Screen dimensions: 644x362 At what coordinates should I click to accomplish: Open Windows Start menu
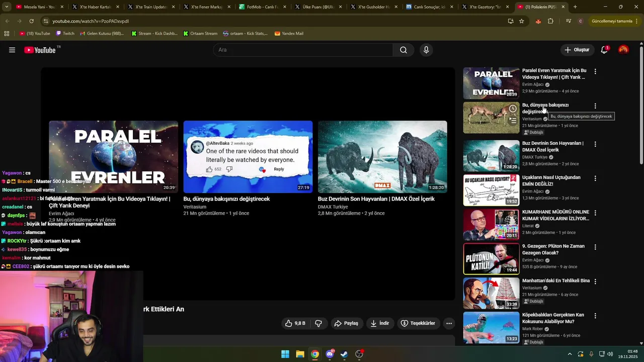[x=285, y=354]
